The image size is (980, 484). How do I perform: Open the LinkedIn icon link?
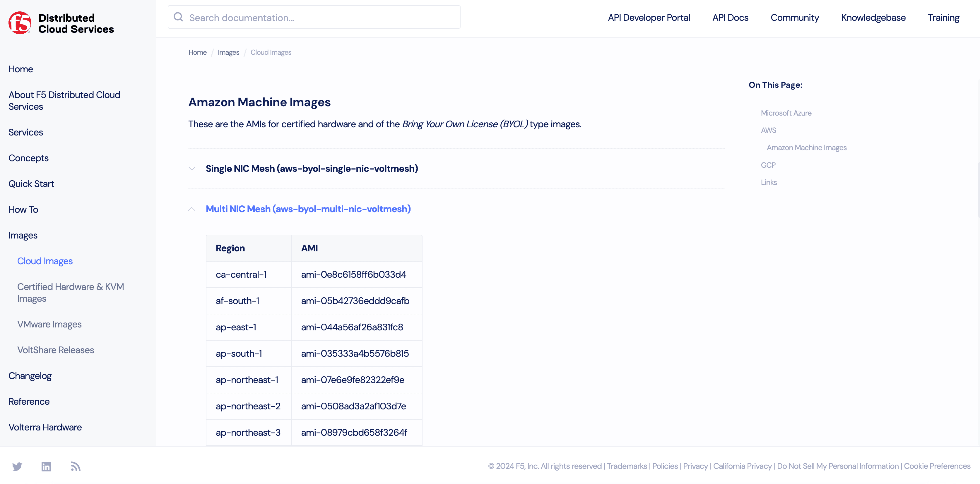(46, 466)
